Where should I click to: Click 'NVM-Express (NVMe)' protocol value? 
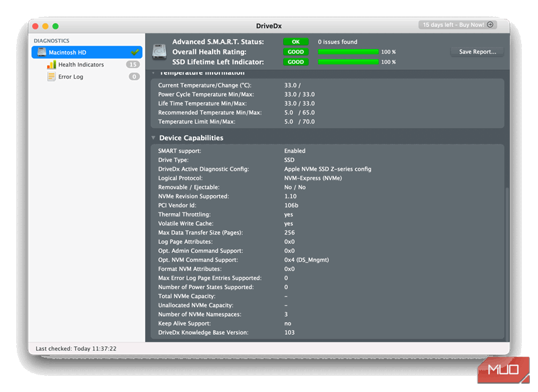[313, 178]
